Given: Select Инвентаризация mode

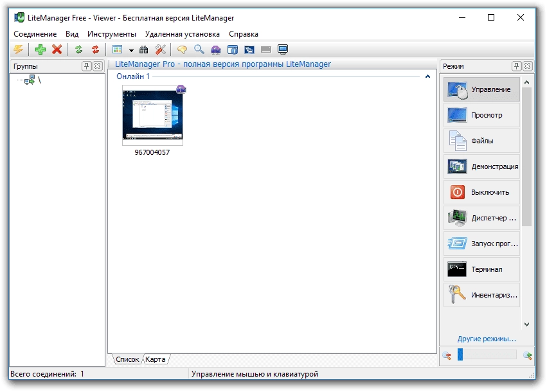Looking at the screenshot, I should (481, 295).
